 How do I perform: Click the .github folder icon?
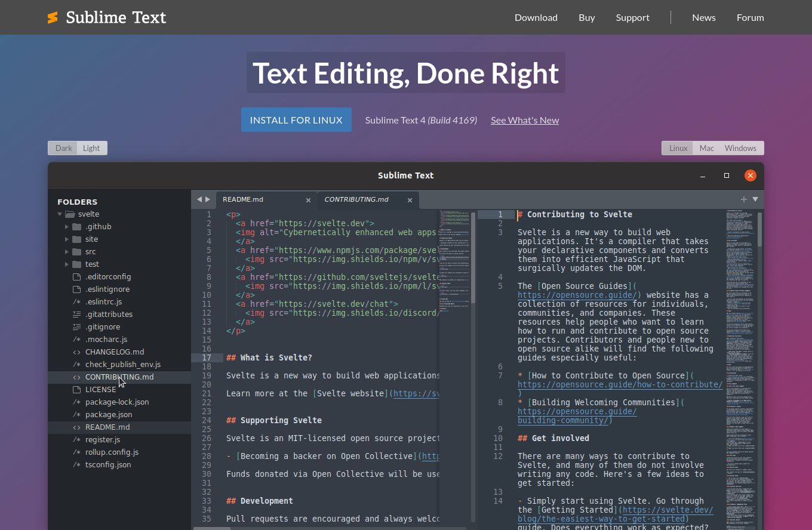coord(76,227)
